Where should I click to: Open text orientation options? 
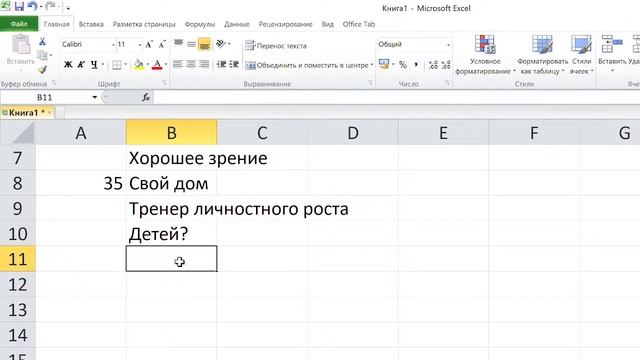pos(223,44)
